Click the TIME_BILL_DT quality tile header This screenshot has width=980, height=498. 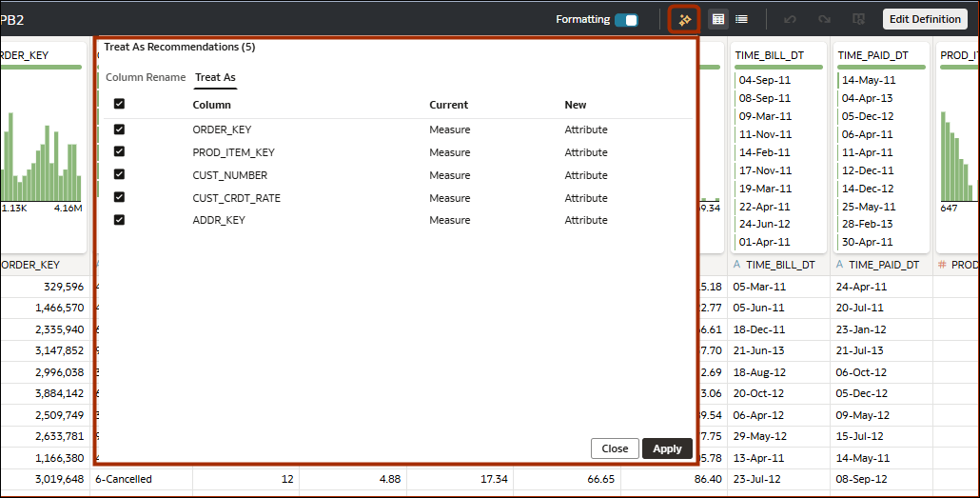(770, 55)
